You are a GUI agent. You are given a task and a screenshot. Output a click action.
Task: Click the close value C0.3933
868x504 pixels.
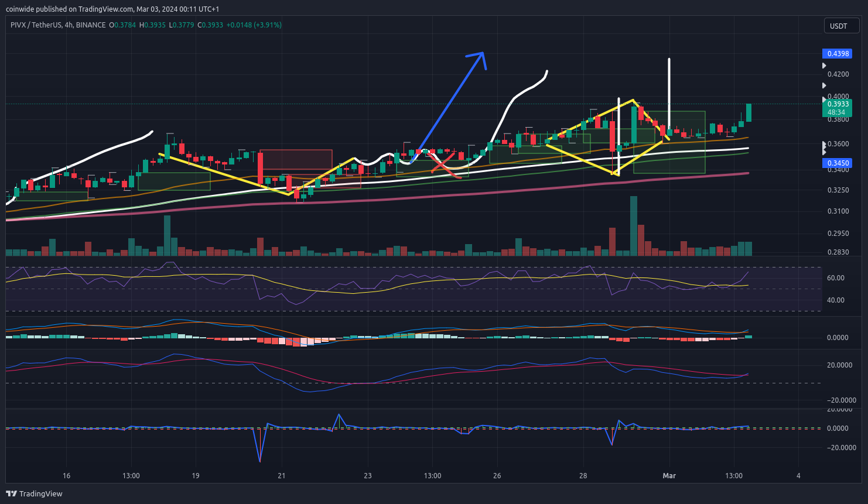pyautogui.click(x=210, y=25)
